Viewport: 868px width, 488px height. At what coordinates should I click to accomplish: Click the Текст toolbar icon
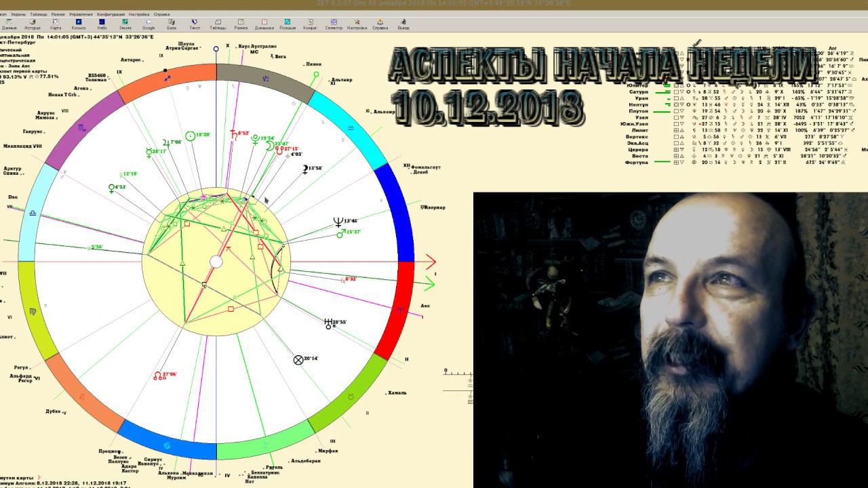[195, 24]
